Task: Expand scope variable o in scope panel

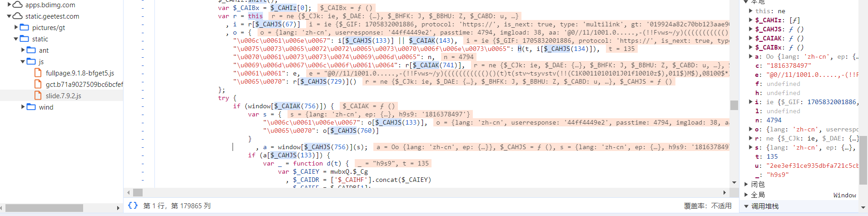Action: coord(751,129)
